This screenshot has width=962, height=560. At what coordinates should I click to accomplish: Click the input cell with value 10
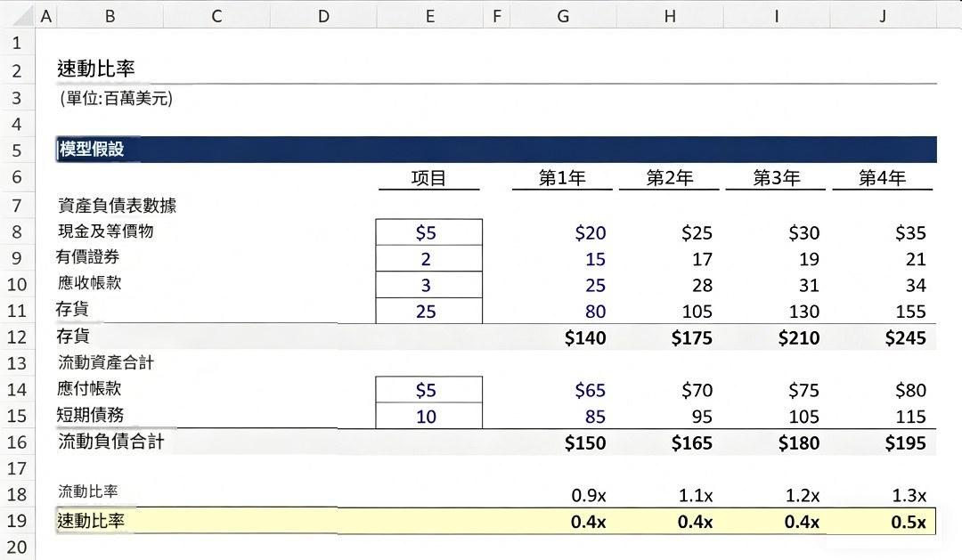428,417
